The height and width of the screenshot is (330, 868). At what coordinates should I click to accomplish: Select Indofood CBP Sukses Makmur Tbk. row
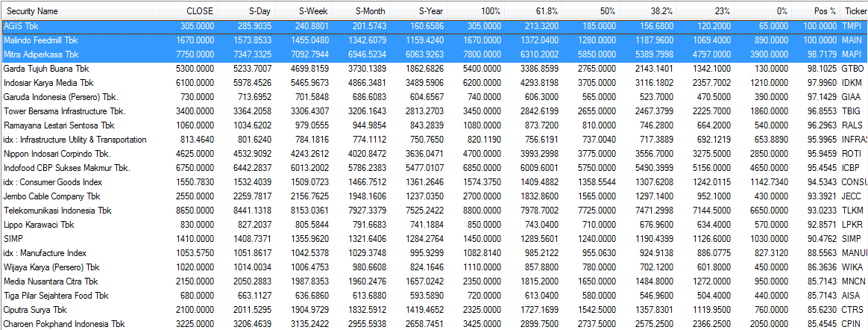coord(434,168)
